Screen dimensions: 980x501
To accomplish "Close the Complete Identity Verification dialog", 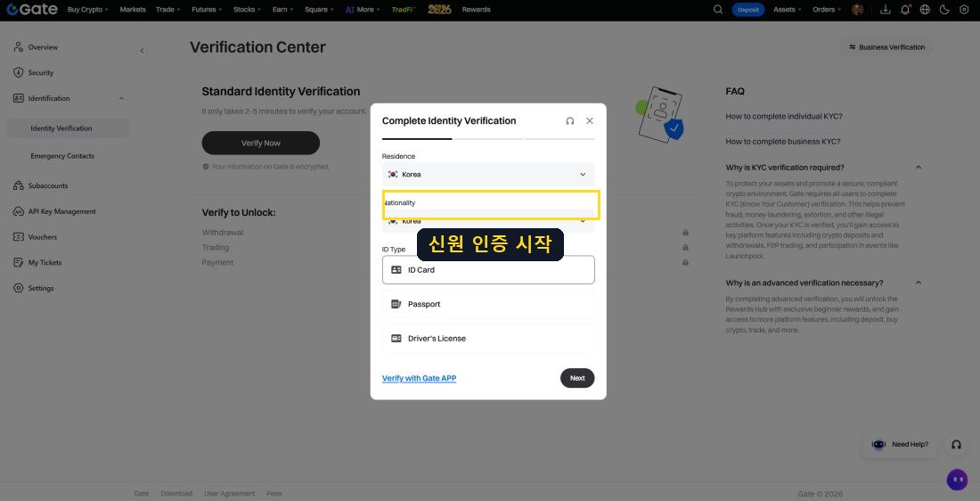I will (590, 120).
